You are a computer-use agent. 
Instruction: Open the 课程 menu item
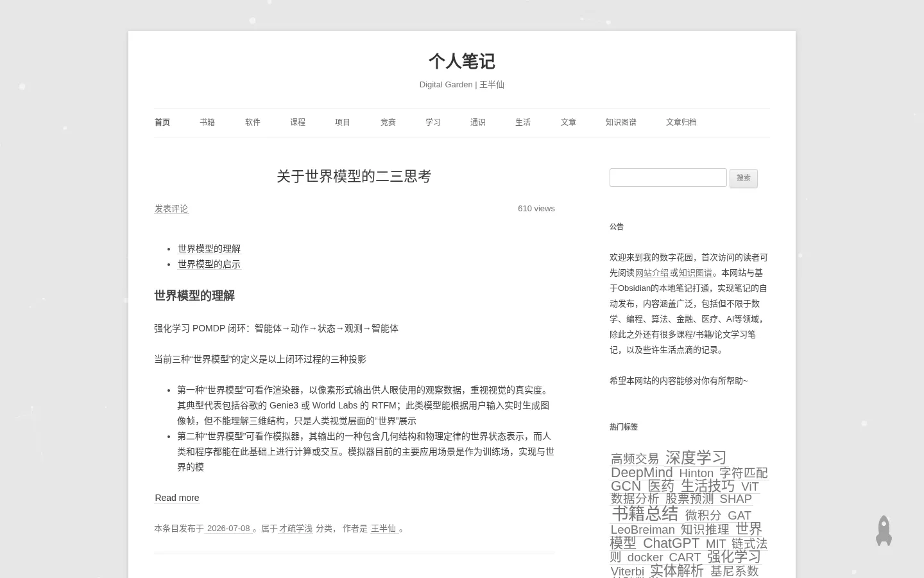[298, 122]
